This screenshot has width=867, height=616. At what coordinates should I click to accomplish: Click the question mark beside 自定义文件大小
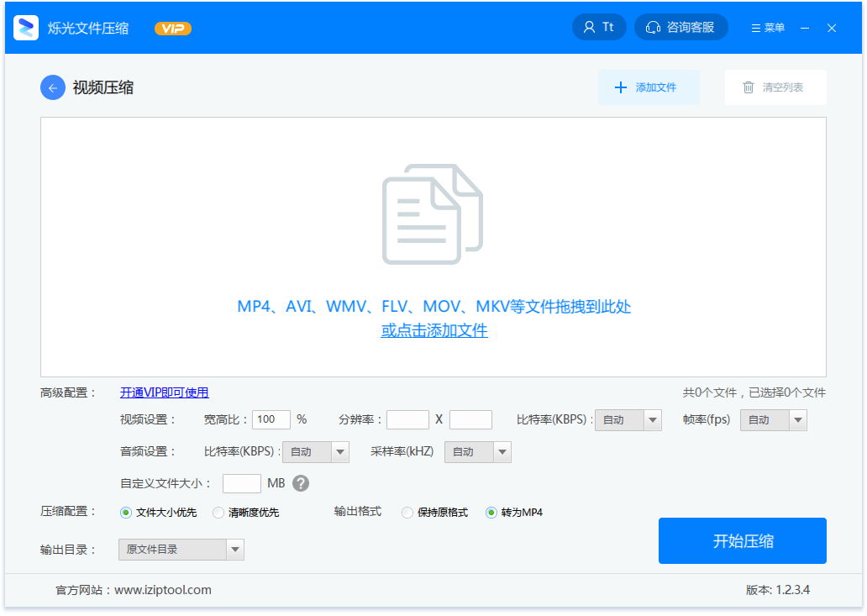300,483
